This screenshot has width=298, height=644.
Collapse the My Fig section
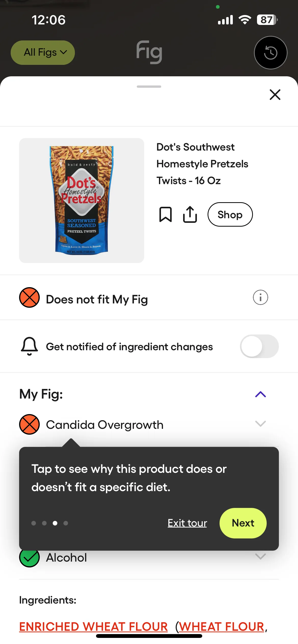point(260,394)
